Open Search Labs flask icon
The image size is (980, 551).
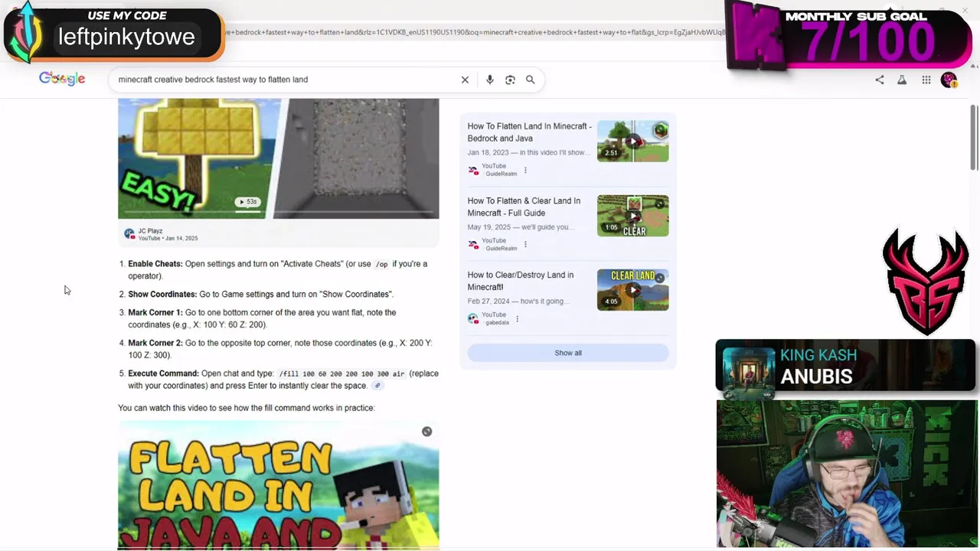click(902, 80)
